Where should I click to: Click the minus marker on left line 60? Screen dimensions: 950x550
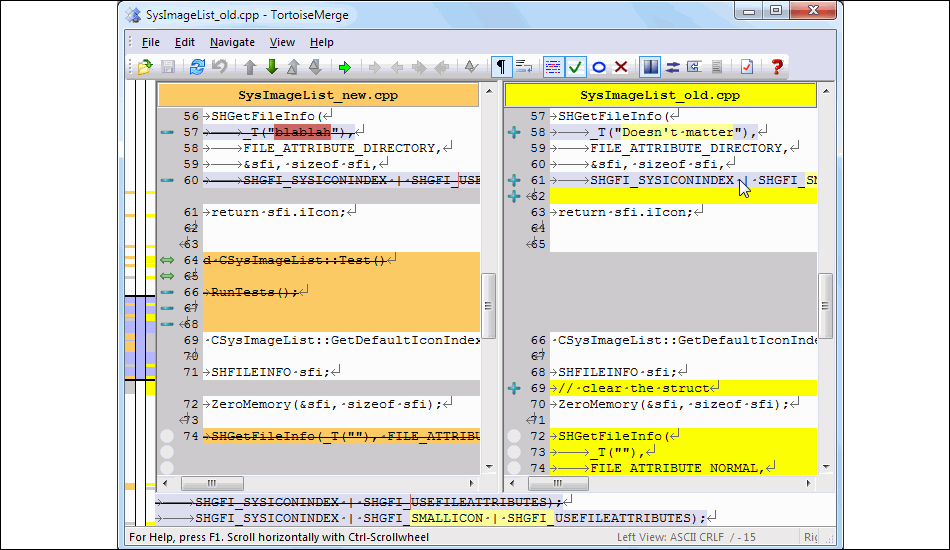(x=167, y=180)
